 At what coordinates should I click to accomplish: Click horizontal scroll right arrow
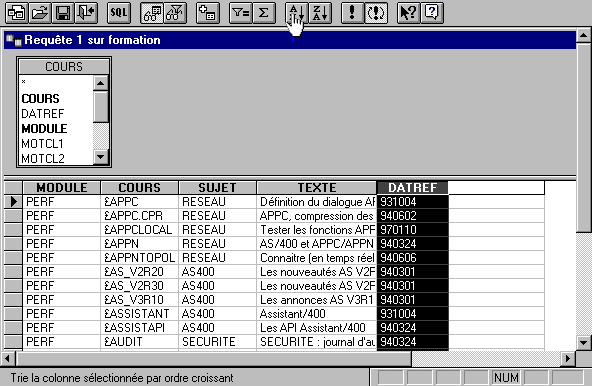pos(568,358)
